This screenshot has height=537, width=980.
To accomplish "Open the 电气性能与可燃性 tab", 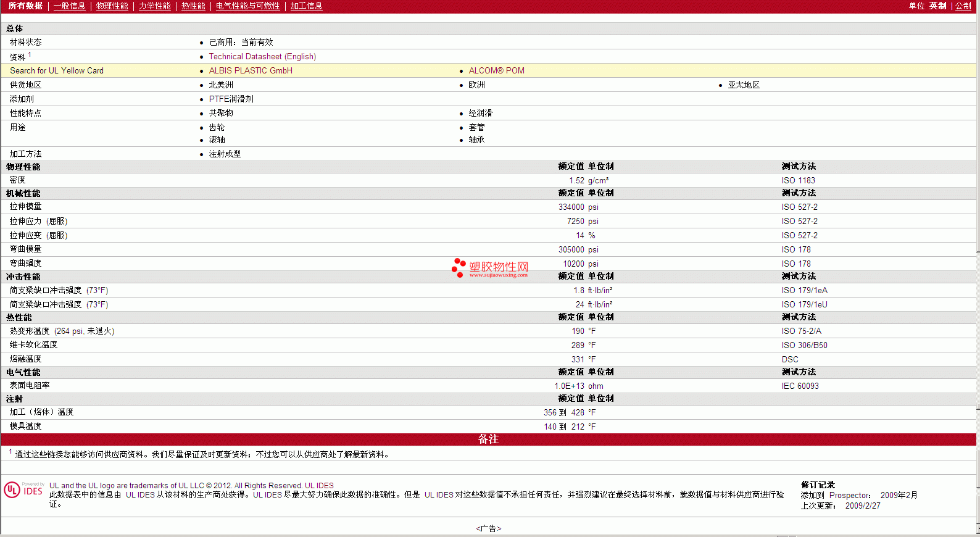I will coord(247,6).
